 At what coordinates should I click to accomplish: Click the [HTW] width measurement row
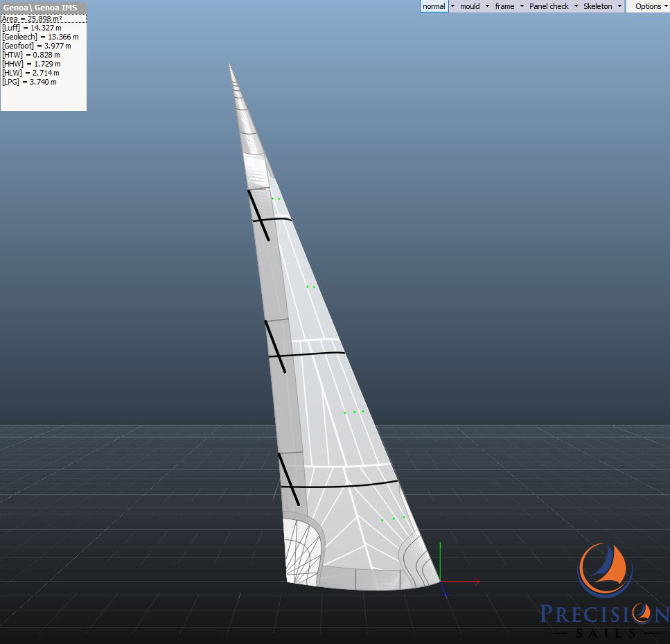point(31,55)
